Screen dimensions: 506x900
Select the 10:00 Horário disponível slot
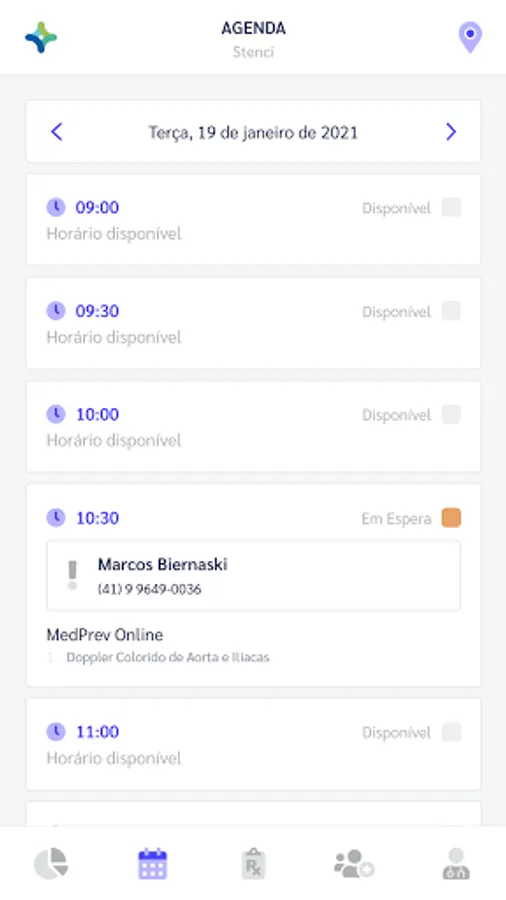click(253, 426)
